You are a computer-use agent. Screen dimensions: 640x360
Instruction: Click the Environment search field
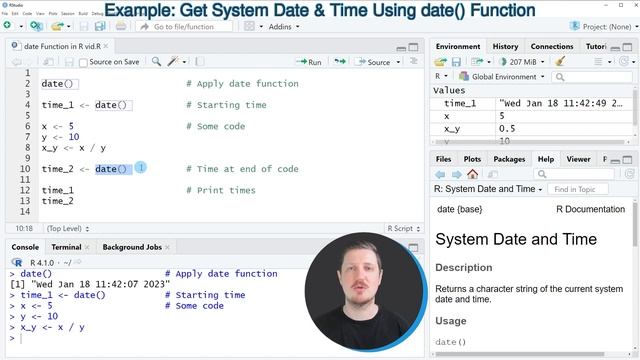[593, 77]
